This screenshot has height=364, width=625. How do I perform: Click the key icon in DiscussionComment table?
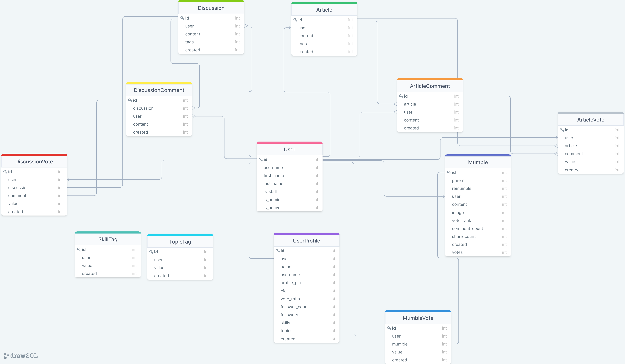click(x=130, y=100)
